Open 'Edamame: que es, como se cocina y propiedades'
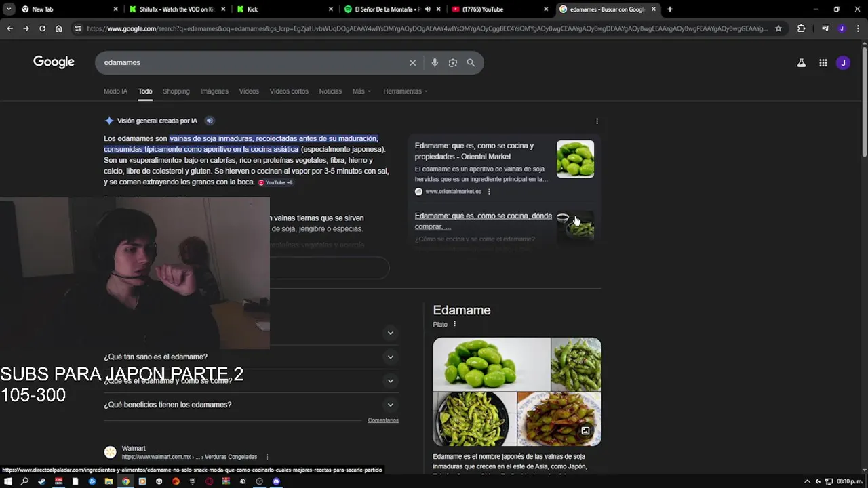 [474, 151]
